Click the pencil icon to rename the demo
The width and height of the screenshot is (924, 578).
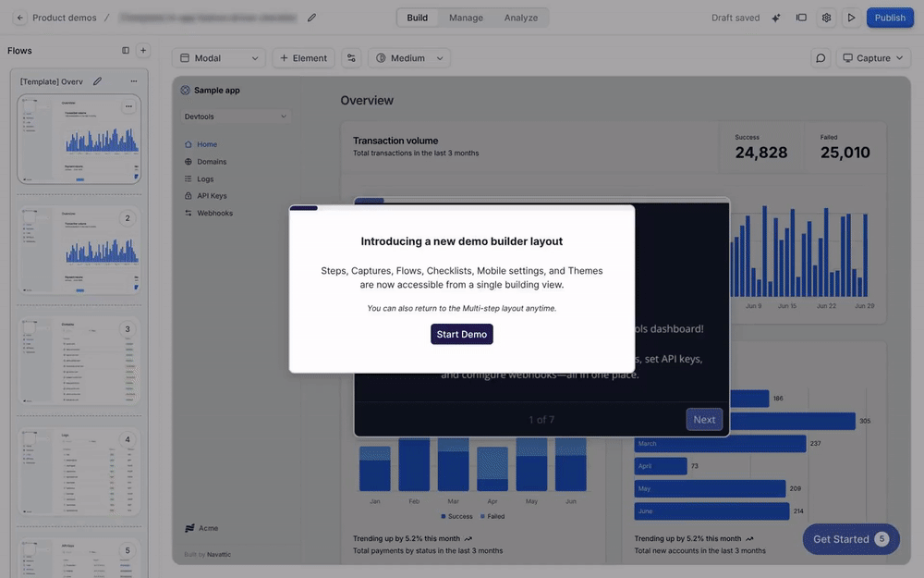[311, 18]
